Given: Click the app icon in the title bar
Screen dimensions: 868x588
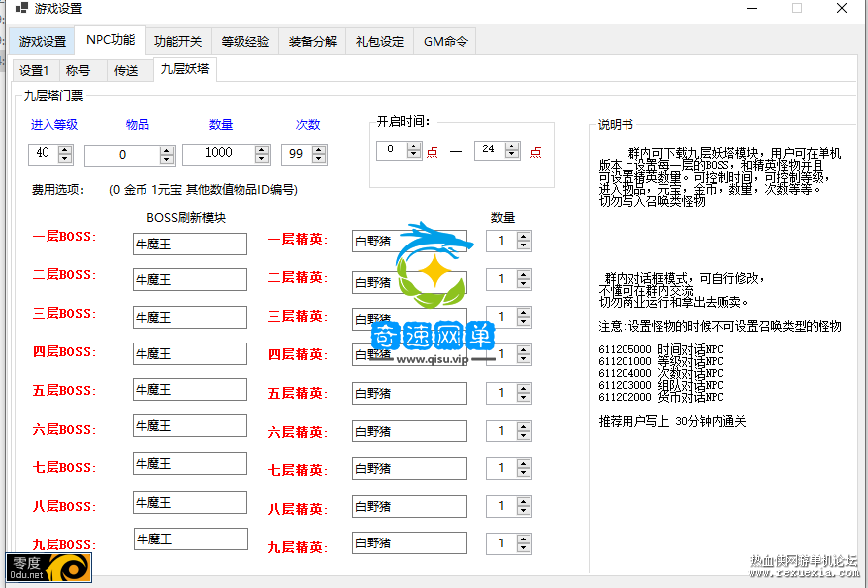Looking at the screenshot, I should pos(21,9).
